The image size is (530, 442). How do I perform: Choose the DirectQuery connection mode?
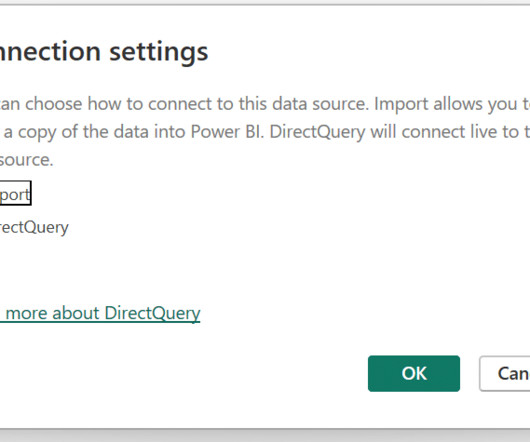34,227
